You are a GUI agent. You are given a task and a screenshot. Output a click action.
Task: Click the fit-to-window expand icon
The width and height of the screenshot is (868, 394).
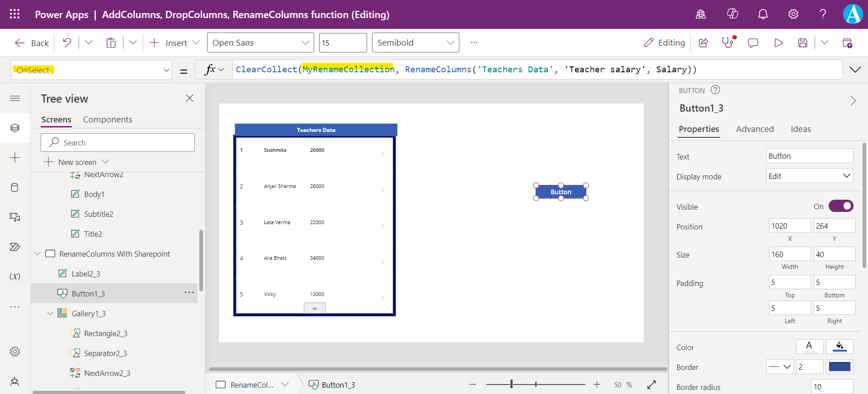coord(651,385)
